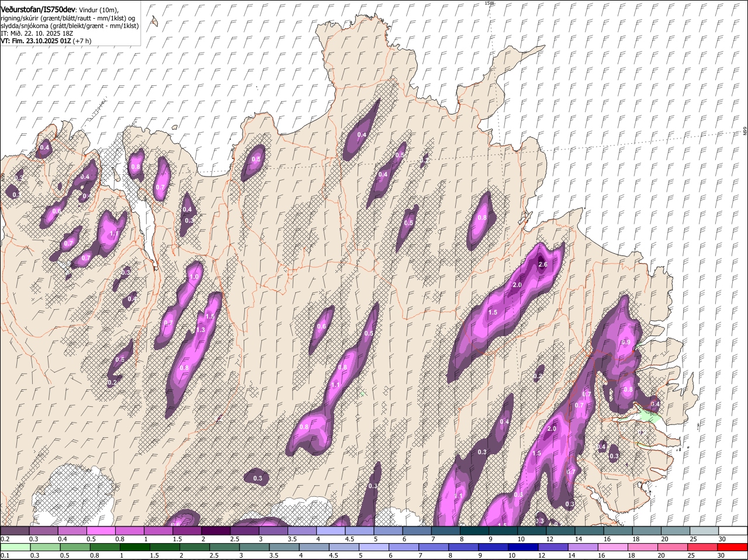Upper legend: pick swatch between 4 and 4.5
Viewport: 748px width, 560px height.
tap(331, 530)
